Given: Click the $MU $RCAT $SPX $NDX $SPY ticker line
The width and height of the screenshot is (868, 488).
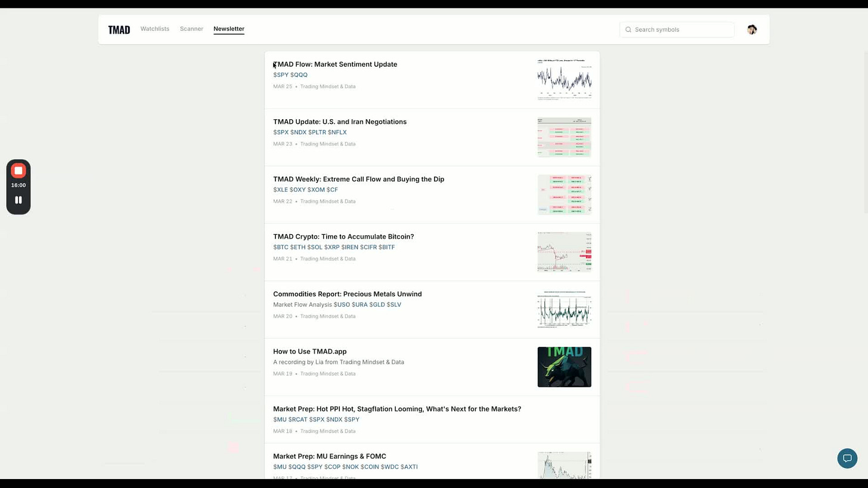Looking at the screenshot, I should point(316,419).
